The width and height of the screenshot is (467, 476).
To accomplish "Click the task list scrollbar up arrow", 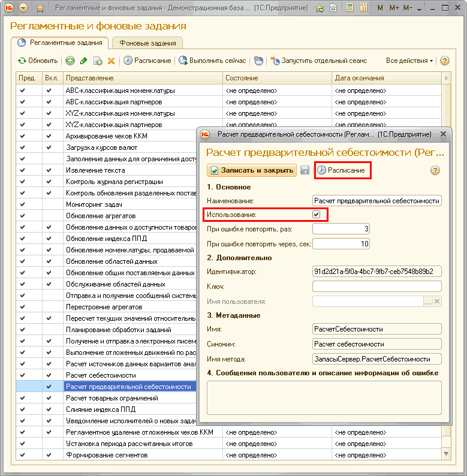I will click(446, 79).
